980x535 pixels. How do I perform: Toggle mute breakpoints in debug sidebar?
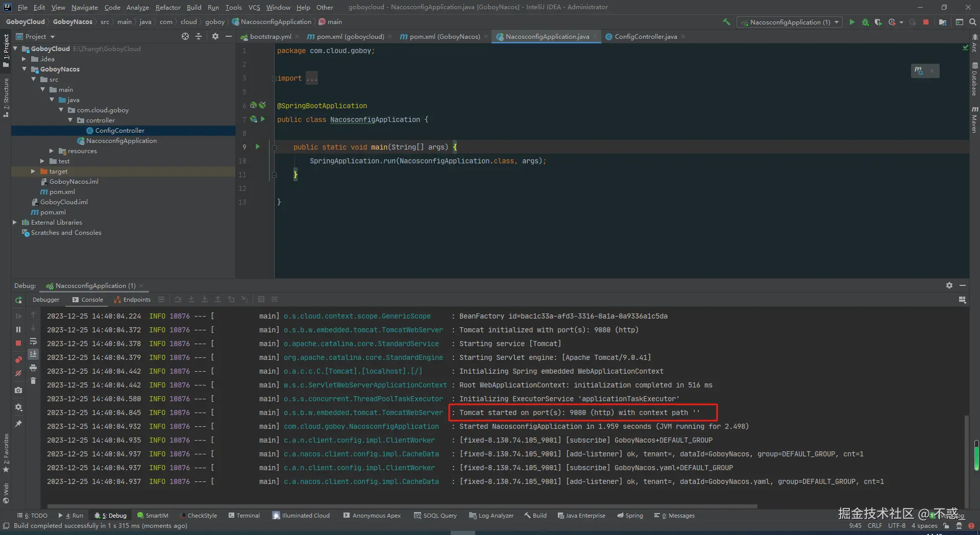point(18,373)
